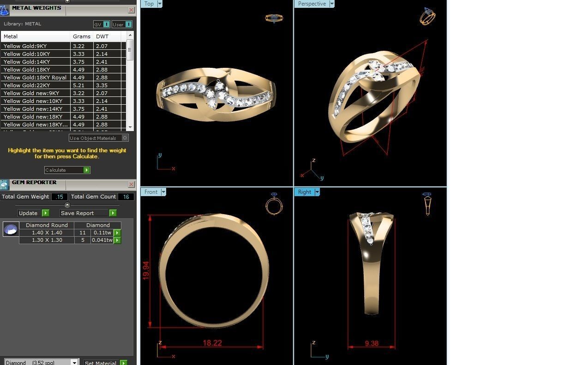Open the Front viewport dropdown arrow
This screenshot has width=588, height=365.
(x=163, y=192)
